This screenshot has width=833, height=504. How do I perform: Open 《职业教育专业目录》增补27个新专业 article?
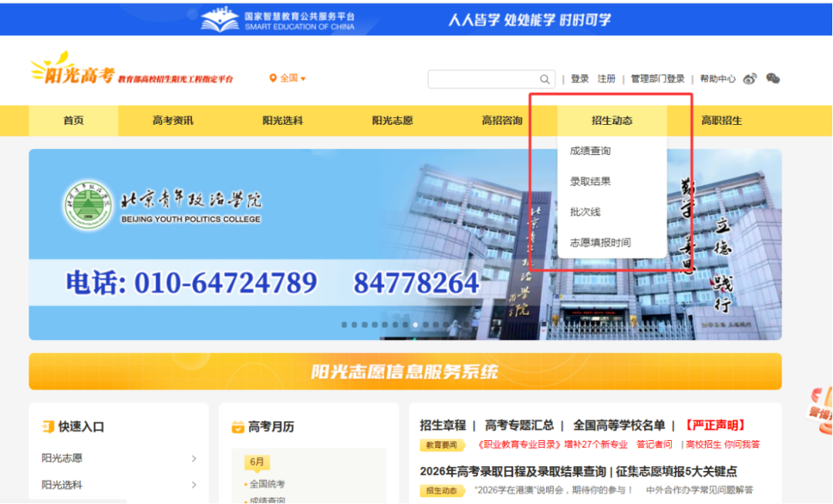[551, 445]
